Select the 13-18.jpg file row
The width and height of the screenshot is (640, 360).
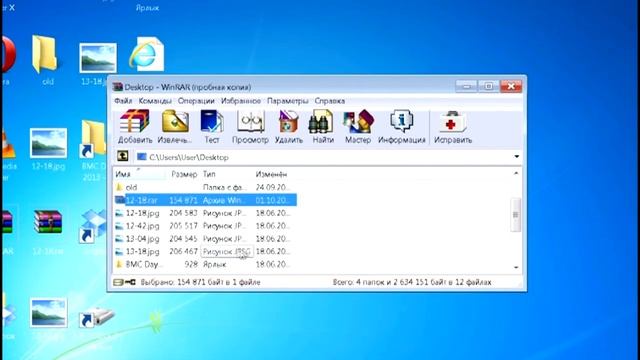pyautogui.click(x=205, y=251)
